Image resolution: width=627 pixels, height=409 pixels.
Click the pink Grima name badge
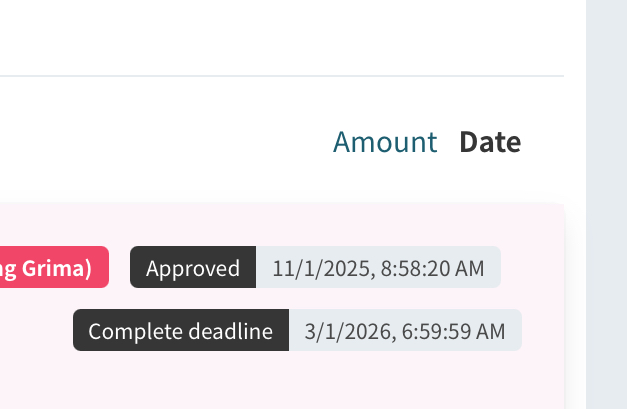(50, 268)
